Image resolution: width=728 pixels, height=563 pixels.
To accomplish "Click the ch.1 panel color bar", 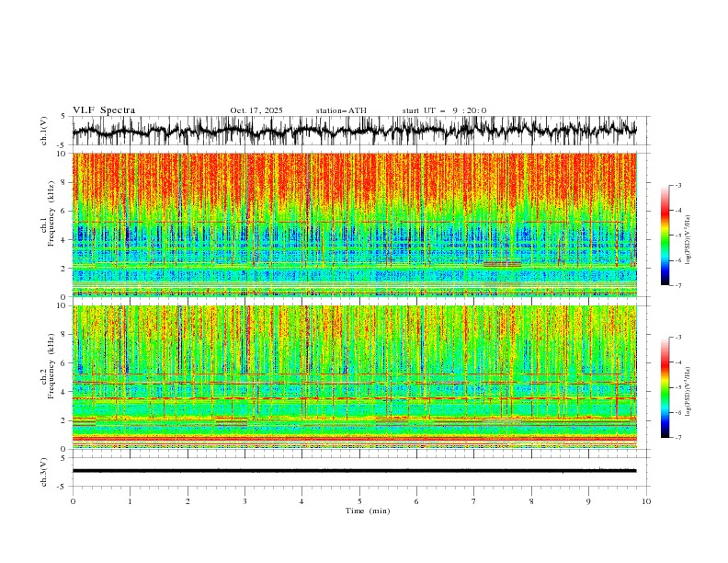I will coord(665,236).
